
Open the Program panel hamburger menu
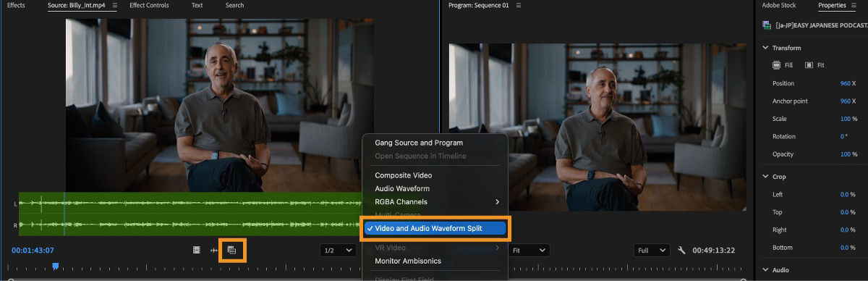click(519, 6)
